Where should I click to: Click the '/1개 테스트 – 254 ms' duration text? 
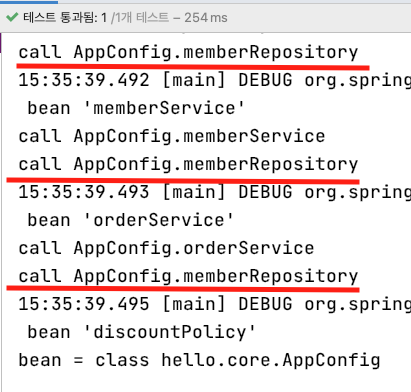[169, 17]
